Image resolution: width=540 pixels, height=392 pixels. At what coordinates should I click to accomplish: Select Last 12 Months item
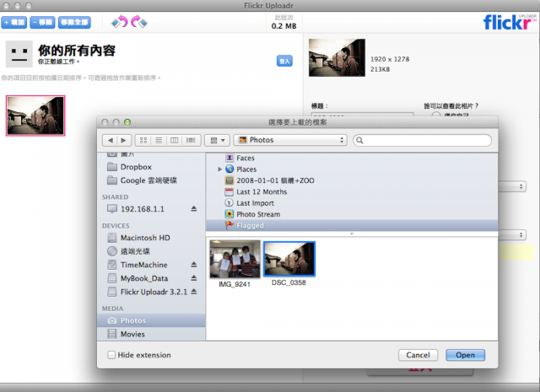coord(352,191)
